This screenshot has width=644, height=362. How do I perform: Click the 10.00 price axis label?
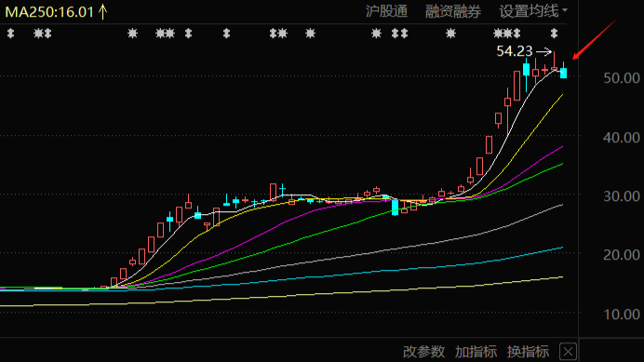pos(622,315)
